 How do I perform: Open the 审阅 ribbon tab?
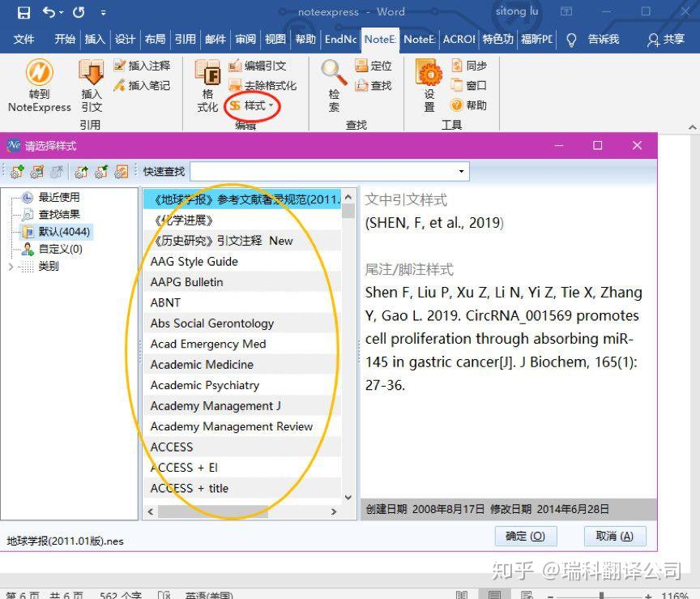click(245, 39)
